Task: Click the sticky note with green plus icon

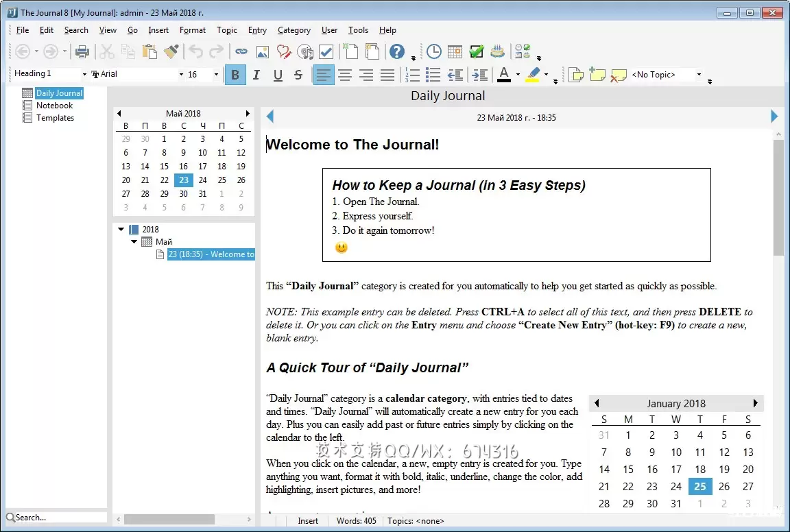Action: [x=597, y=75]
